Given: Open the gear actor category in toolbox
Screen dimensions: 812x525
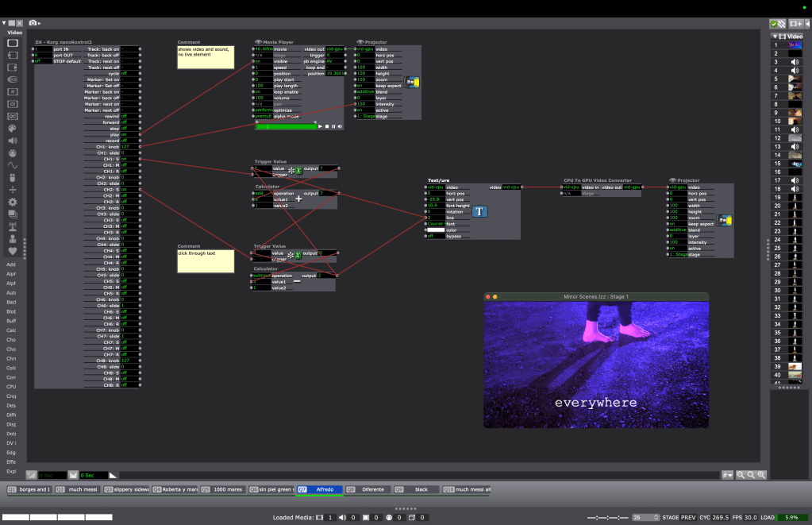Looking at the screenshot, I should pyautogui.click(x=13, y=202).
